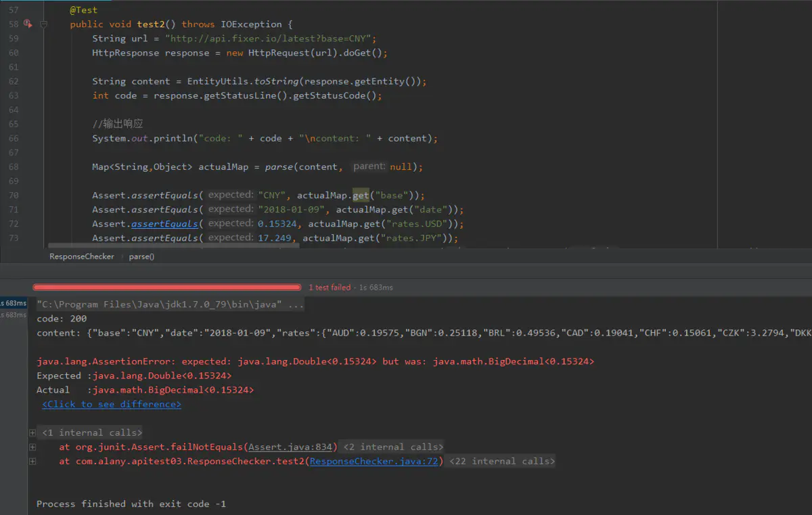
Task: Click the test2 method name
Action: (x=152, y=24)
